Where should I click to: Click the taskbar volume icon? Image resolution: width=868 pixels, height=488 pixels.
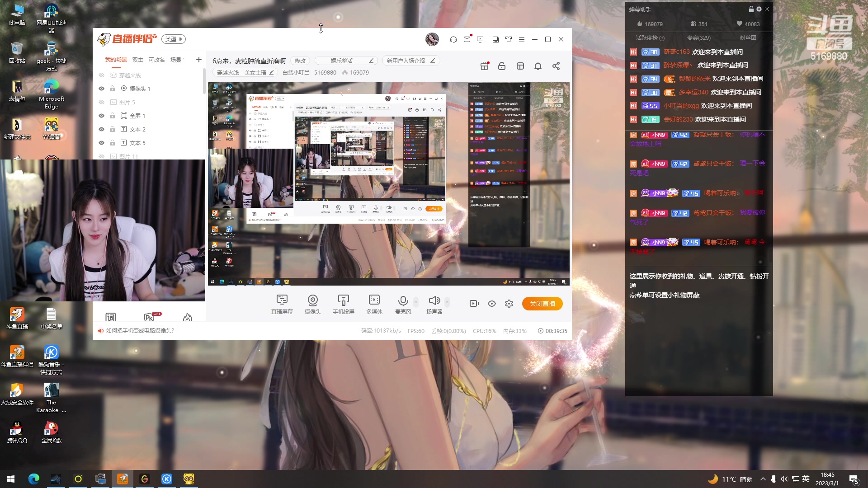pos(784,479)
